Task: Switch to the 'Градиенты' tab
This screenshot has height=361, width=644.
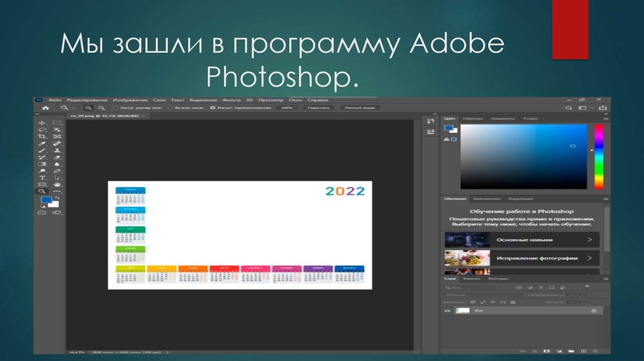Action: (503, 118)
